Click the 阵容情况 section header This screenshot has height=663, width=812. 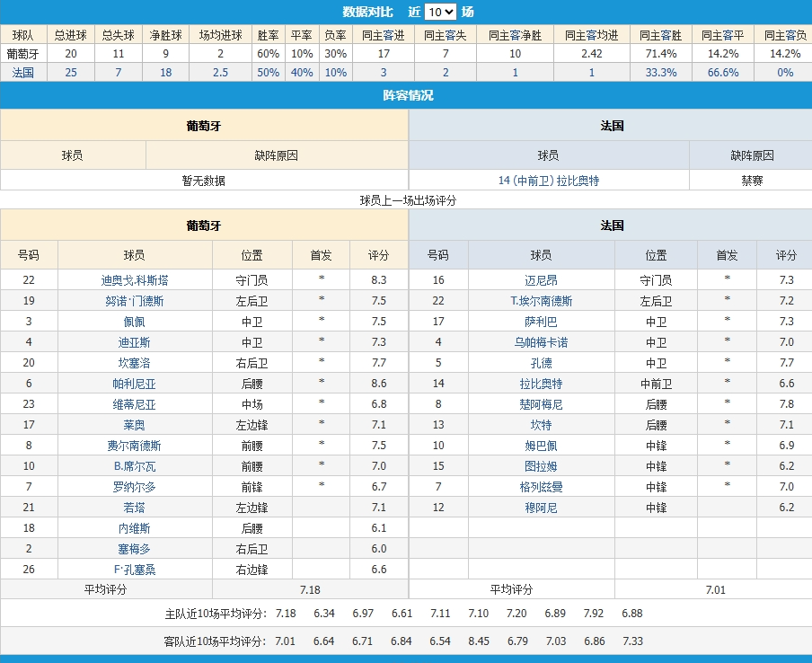point(406,95)
